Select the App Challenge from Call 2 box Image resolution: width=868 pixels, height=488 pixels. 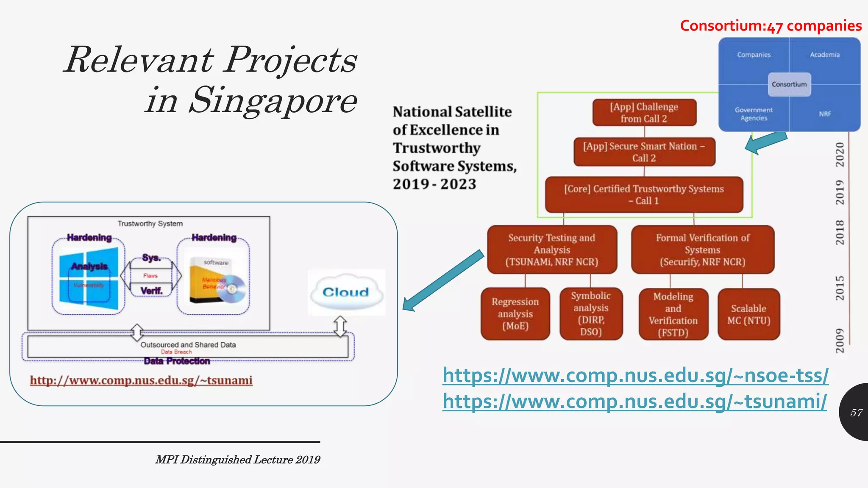click(644, 113)
